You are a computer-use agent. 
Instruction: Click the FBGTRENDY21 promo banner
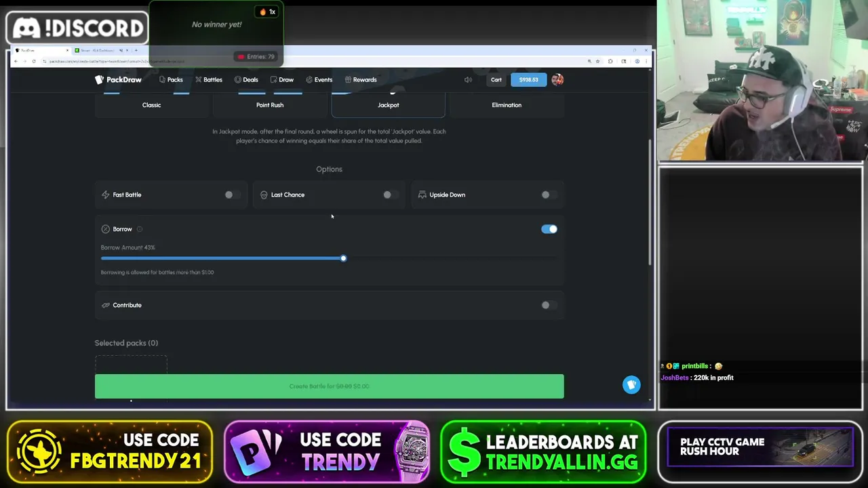click(110, 451)
